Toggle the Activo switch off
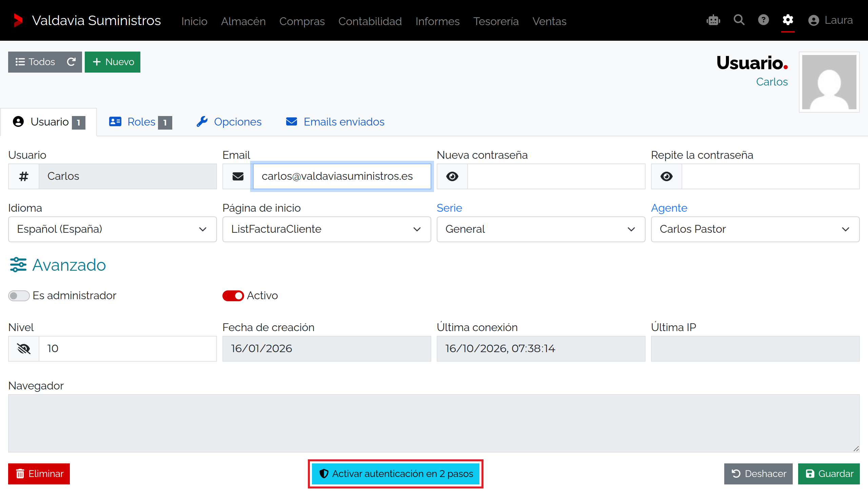868x498 pixels. [x=233, y=295]
